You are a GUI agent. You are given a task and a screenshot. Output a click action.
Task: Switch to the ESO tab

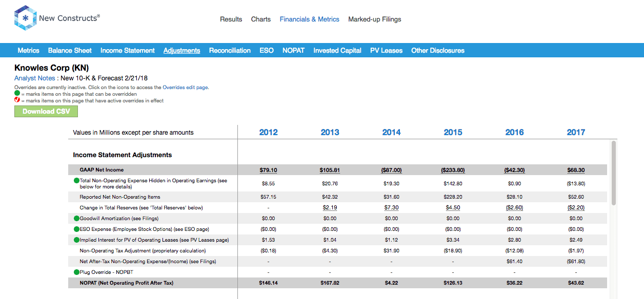[267, 51]
